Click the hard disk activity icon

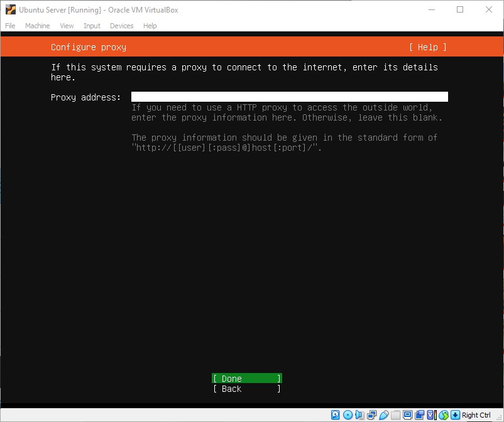[x=335, y=415]
